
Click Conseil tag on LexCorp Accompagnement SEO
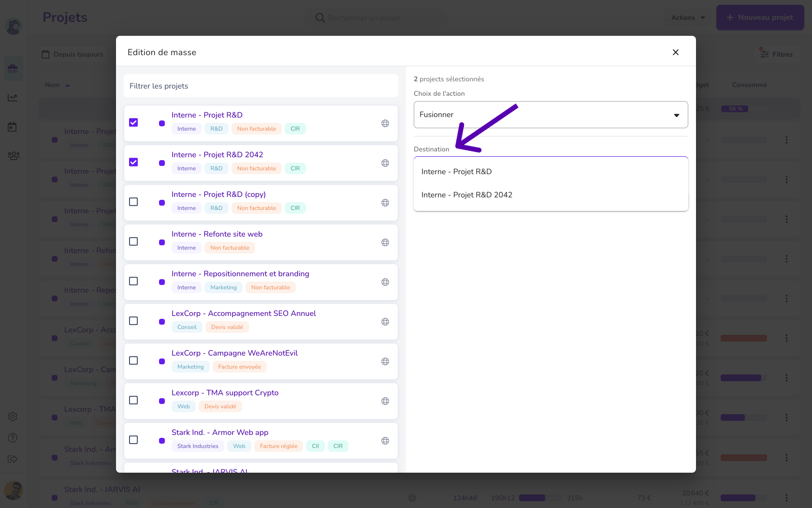187,327
